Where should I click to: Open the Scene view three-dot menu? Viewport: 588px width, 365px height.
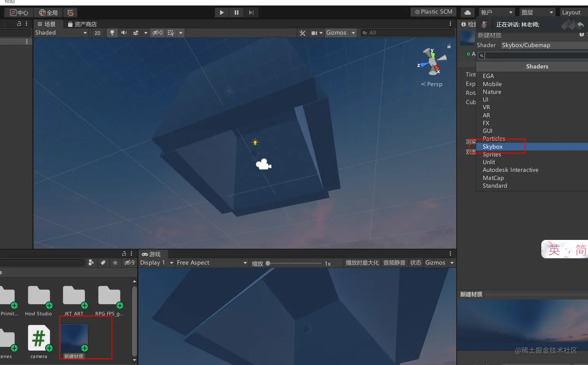pos(450,24)
